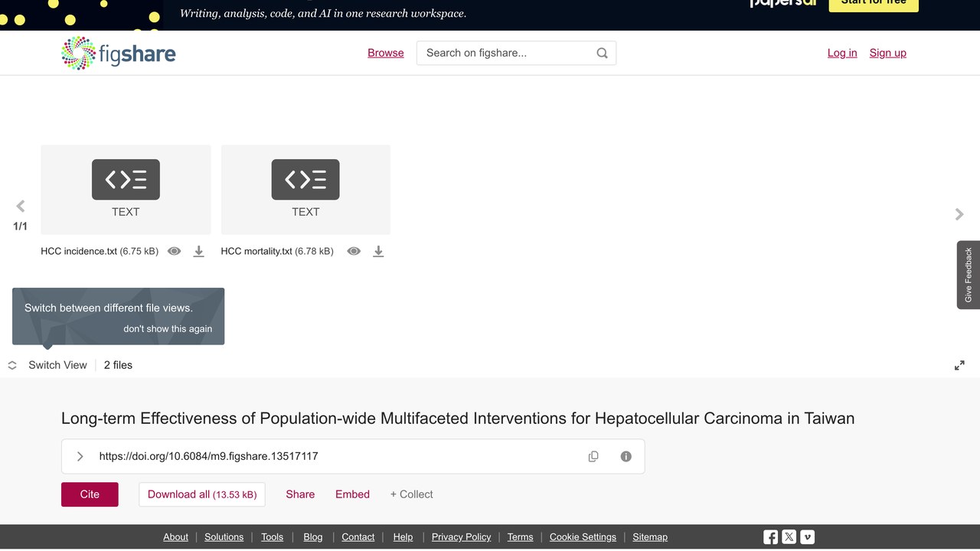Go to next file page arrow
Viewport: 980px width, 551px height.
959,214
